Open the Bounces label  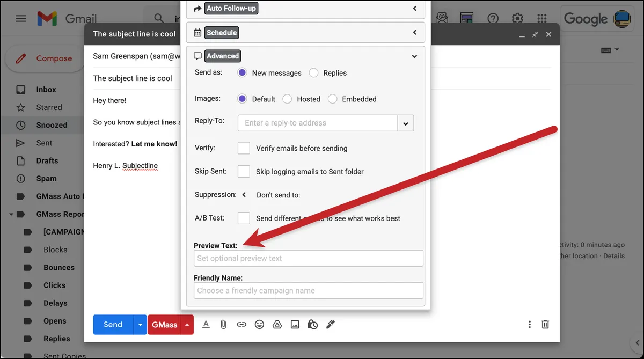coord(59,267)
